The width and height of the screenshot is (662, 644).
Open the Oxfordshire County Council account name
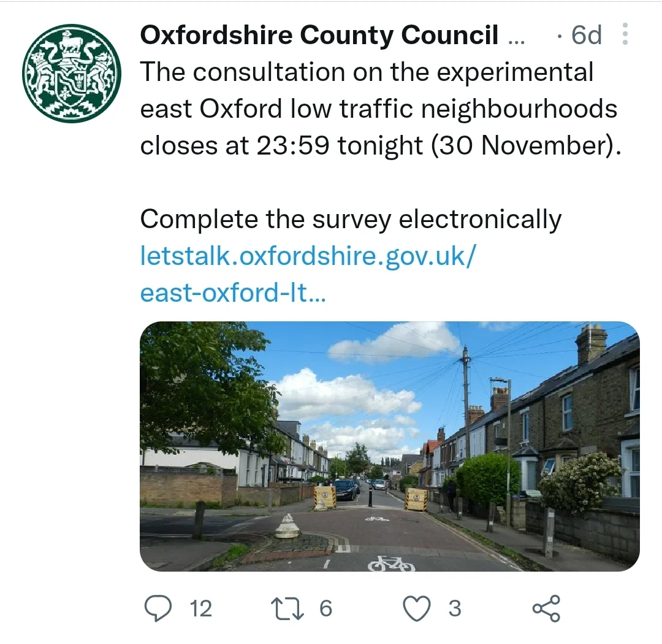pos(319,36)
